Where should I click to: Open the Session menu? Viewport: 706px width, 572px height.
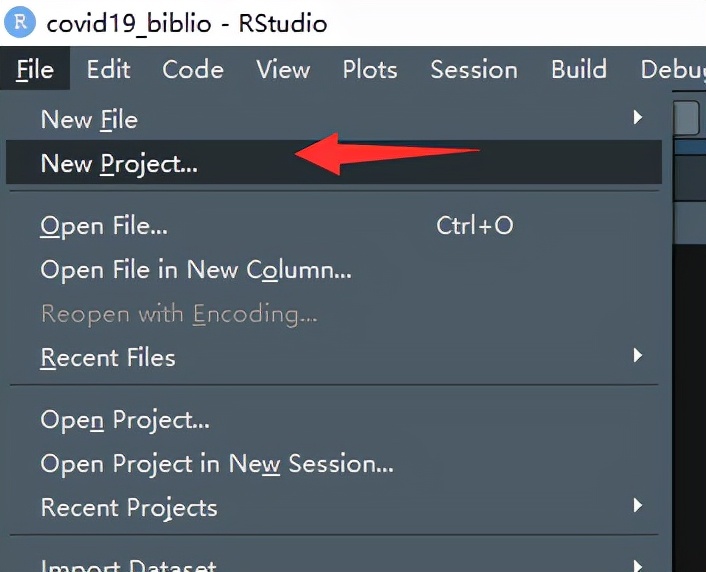(473, 70)
